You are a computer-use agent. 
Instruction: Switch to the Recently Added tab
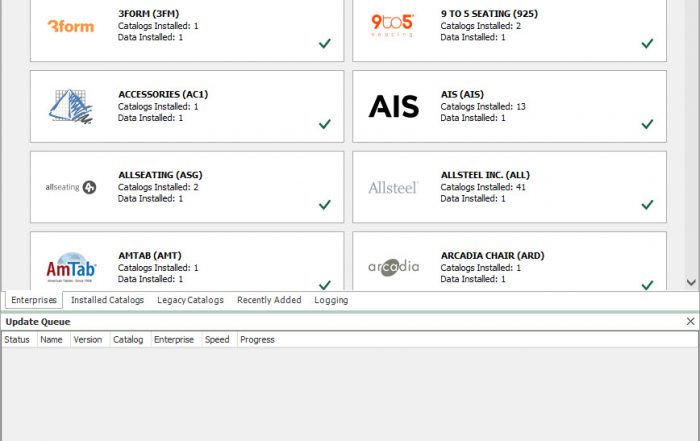(269, 300)
